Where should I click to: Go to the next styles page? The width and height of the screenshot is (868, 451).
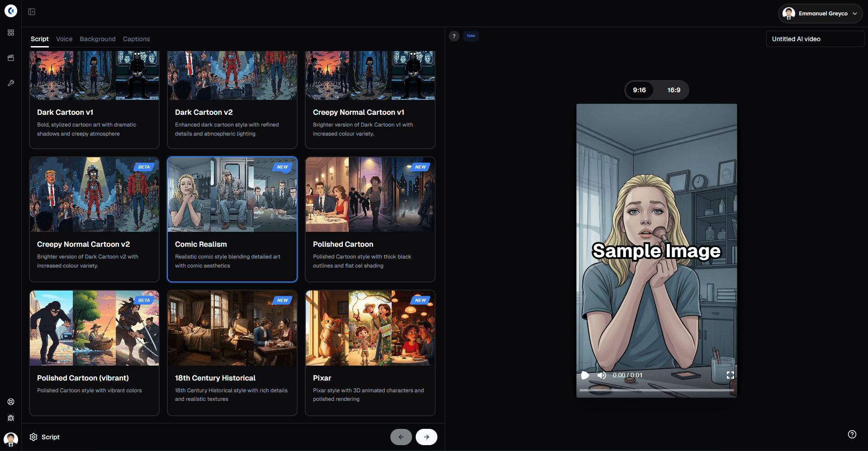tap(426, 437)
